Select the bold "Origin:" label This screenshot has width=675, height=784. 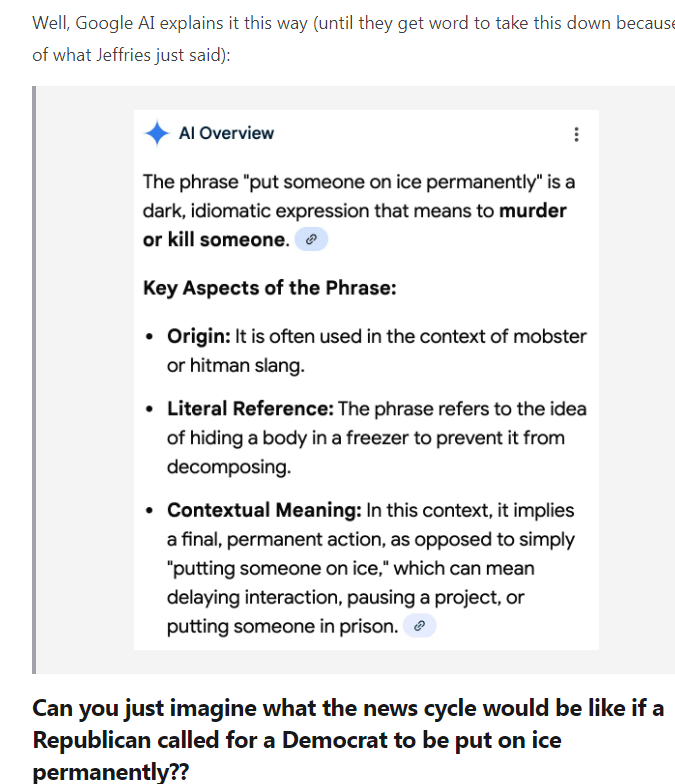click(x=198, y=336)
